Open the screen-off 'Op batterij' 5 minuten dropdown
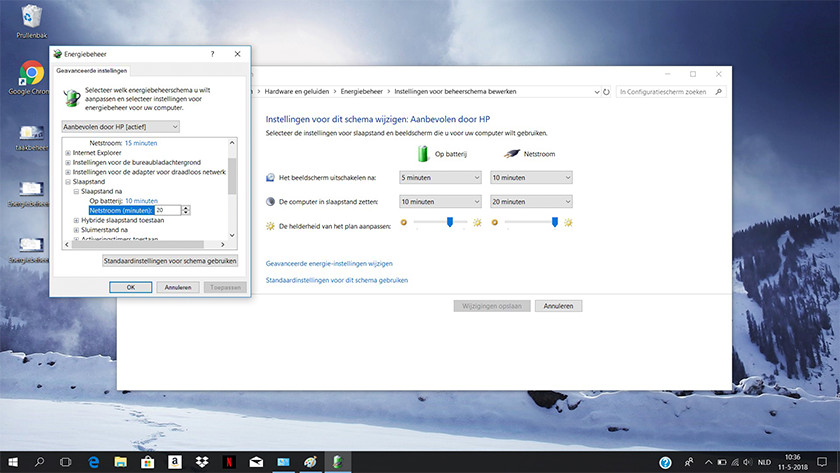The image size is (840, 473). tap(440, 177)
